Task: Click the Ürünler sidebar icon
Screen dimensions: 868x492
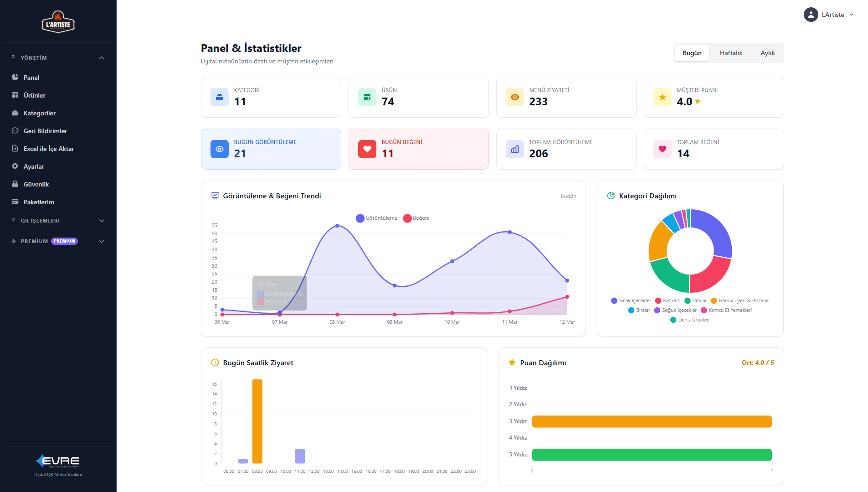Action: coord(15,95)
